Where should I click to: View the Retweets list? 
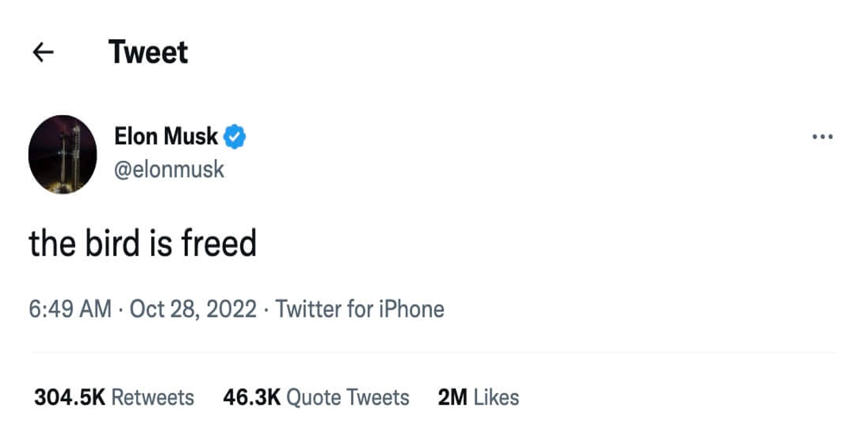(152, 397)
